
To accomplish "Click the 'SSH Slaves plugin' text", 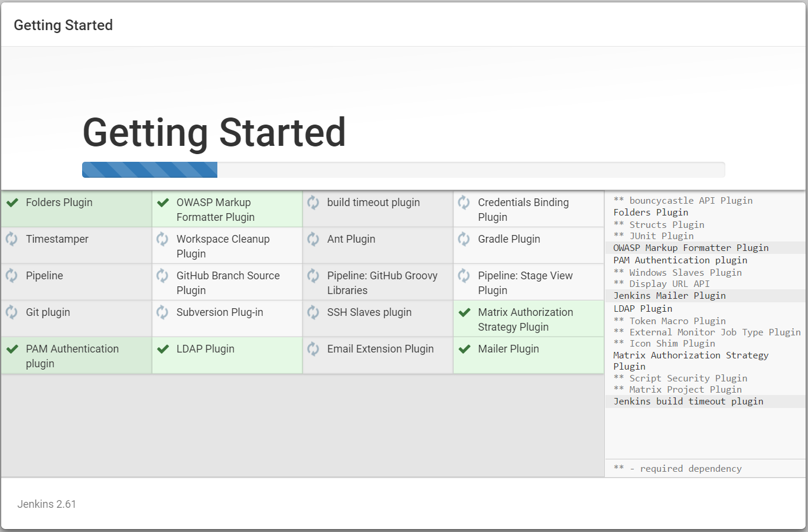I will 369,312.
